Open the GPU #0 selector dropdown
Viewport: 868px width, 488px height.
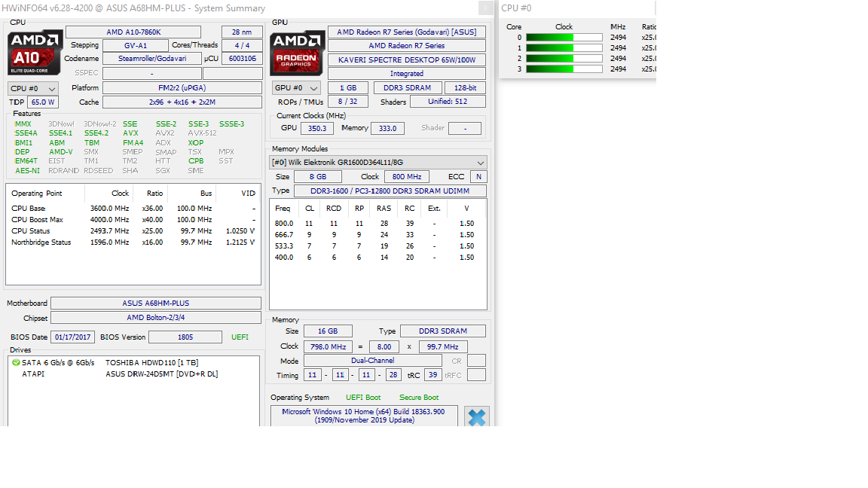click(x=297, y=88)
